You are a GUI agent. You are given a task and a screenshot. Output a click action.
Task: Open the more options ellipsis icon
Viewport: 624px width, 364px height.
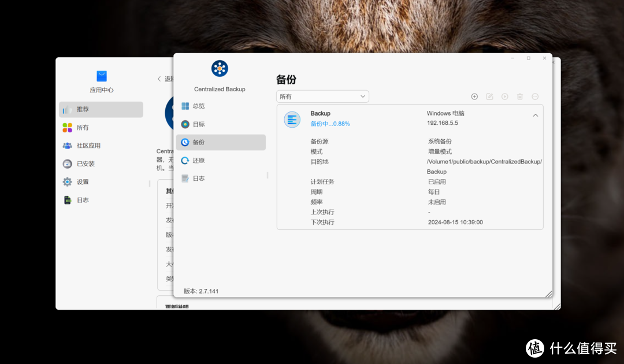534,96
